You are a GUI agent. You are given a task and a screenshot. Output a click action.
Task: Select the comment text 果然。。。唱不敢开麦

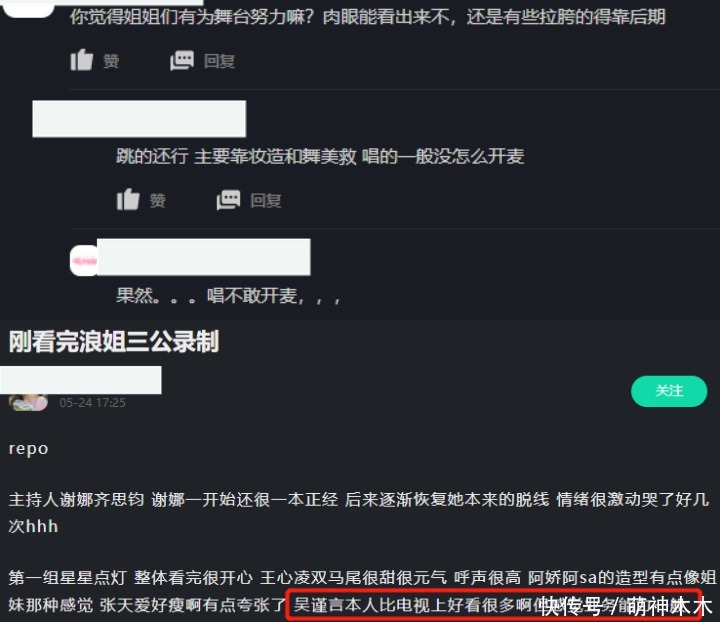(228, 296)
